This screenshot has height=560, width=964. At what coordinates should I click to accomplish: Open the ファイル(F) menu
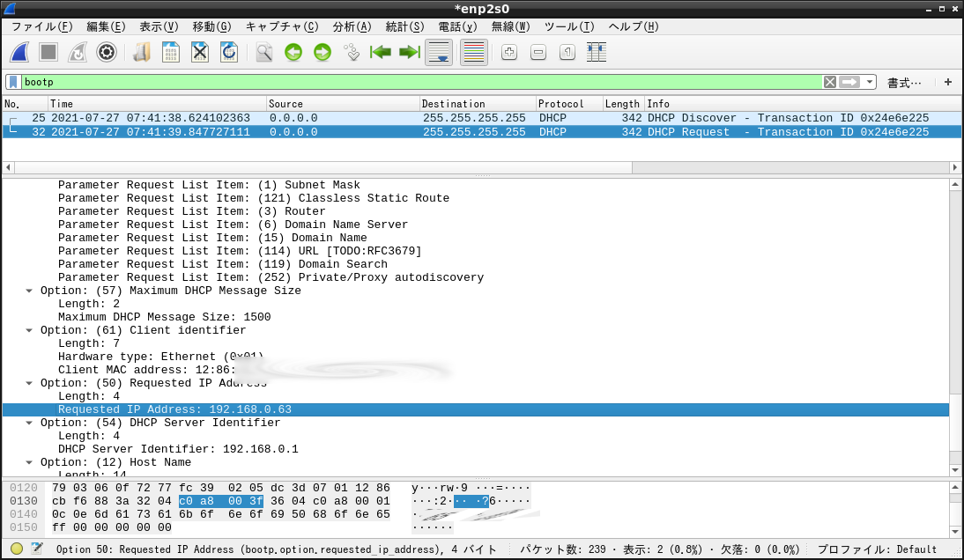(x=41, y=26)
